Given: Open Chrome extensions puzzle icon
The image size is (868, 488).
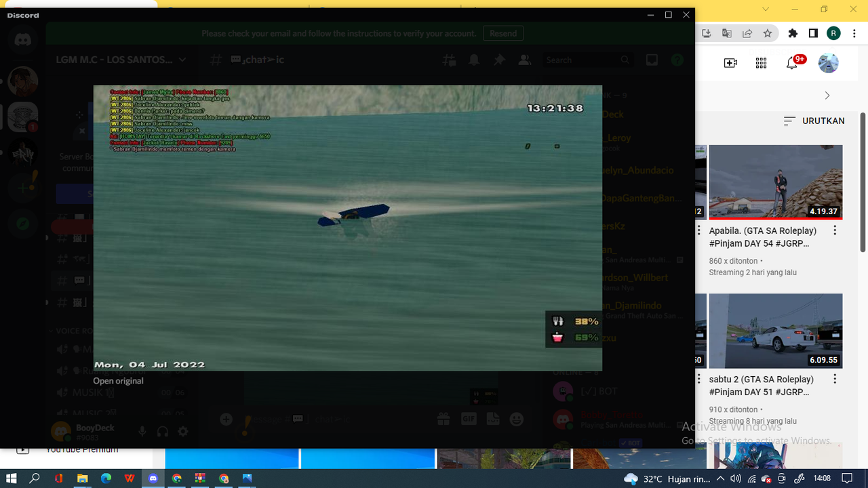Looking at the screenshot, I should coord(793,33).
